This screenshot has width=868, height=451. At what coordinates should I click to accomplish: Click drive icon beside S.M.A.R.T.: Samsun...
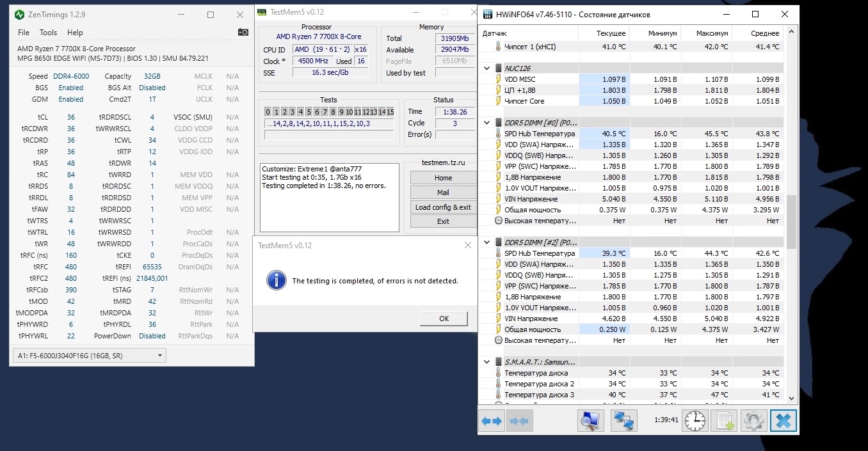pyautogui.click(x=499, y=362)
